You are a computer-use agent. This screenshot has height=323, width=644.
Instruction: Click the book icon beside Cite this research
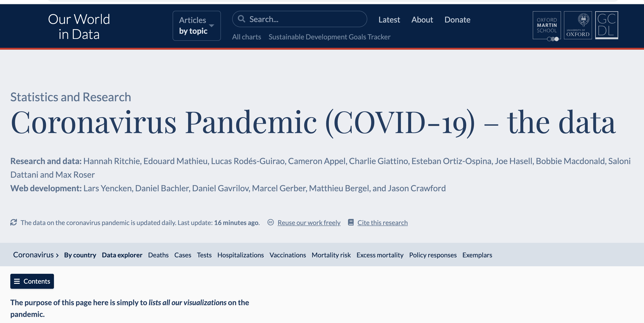(x=351, y=222)
